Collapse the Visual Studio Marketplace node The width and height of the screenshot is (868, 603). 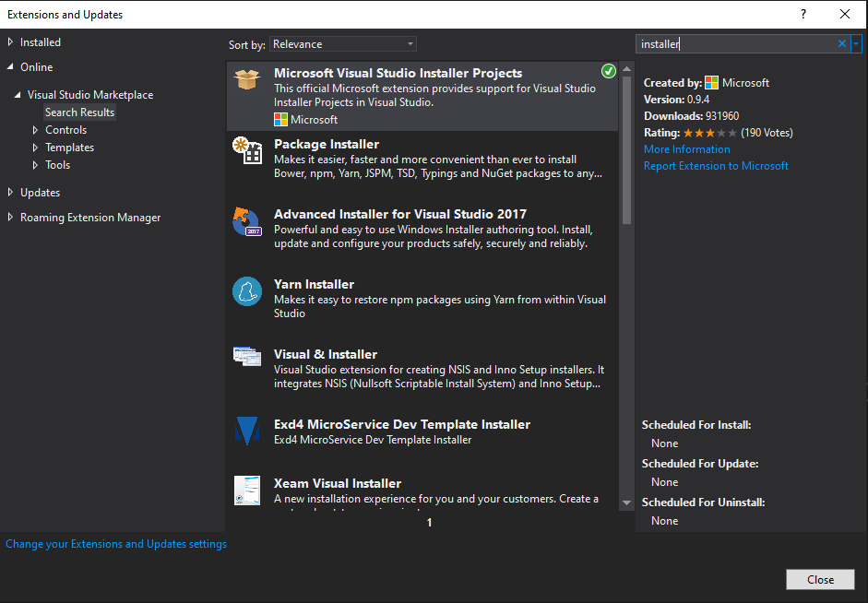[x=18, y=95]
